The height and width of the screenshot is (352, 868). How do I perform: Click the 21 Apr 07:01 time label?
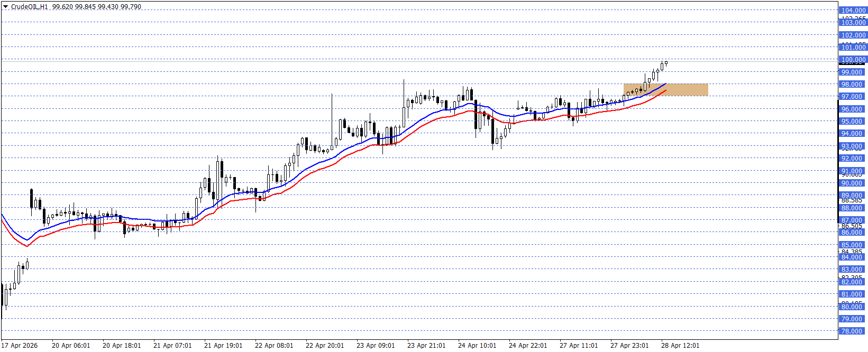coord(172,346)
